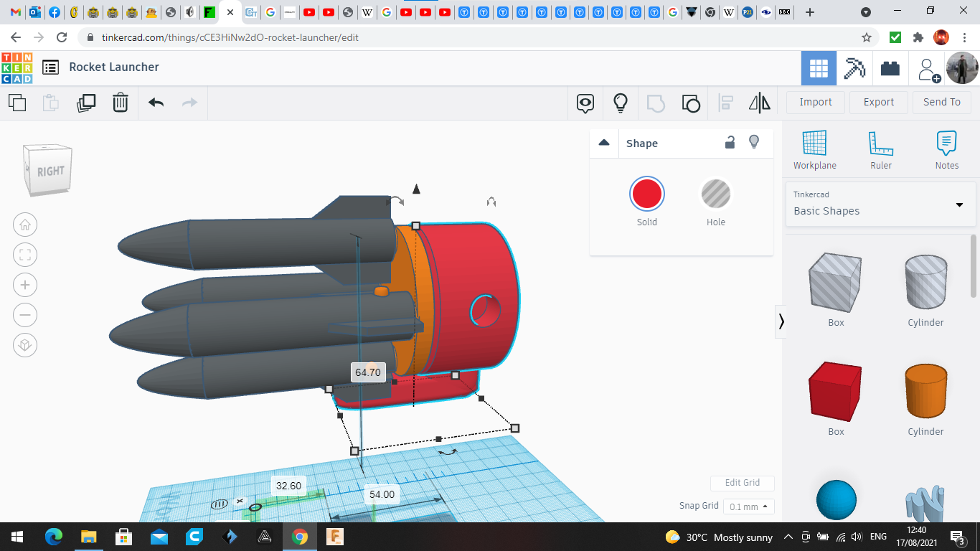
Task: Click Home view icon
Action: 25,225
